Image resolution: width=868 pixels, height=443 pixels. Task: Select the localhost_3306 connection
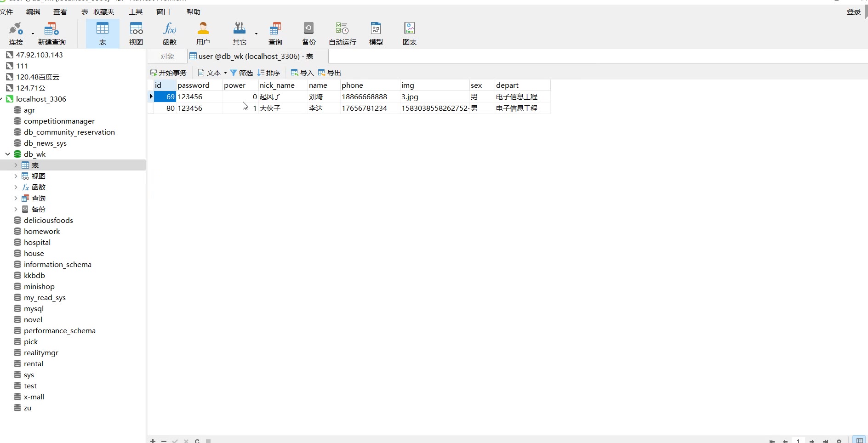[41, 99]
